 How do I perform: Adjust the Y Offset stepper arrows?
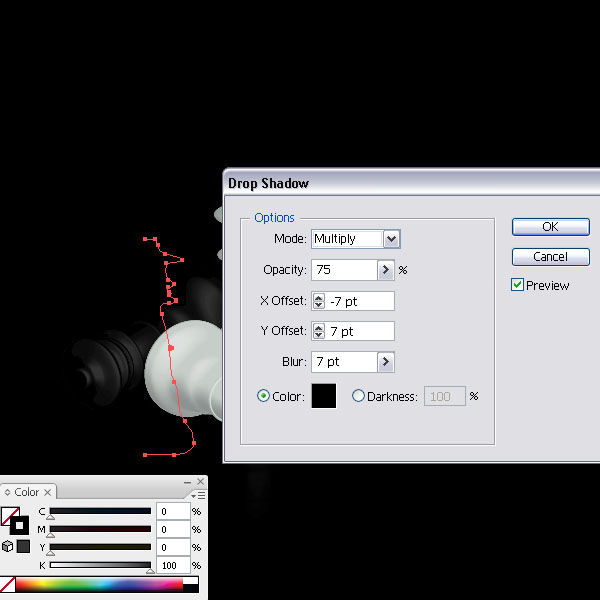click(318, 331)
